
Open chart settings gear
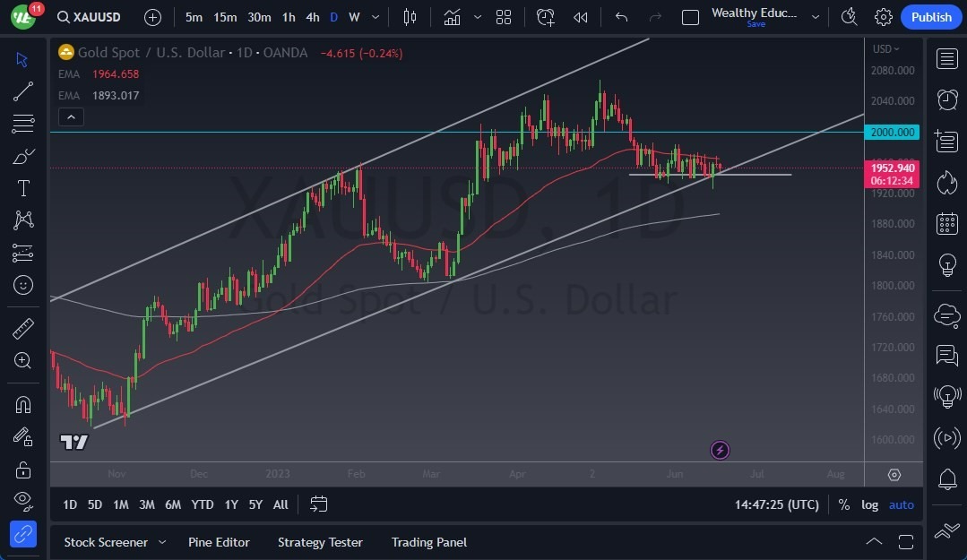(883, 17)
